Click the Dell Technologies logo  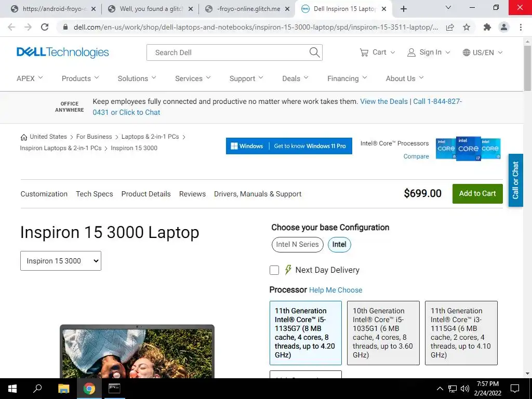coord(62,52)
